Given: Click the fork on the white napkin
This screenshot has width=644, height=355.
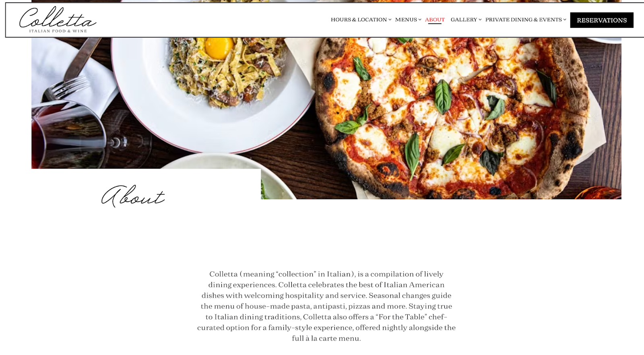Looking at the screenshot, I should (x=66, y=88).
